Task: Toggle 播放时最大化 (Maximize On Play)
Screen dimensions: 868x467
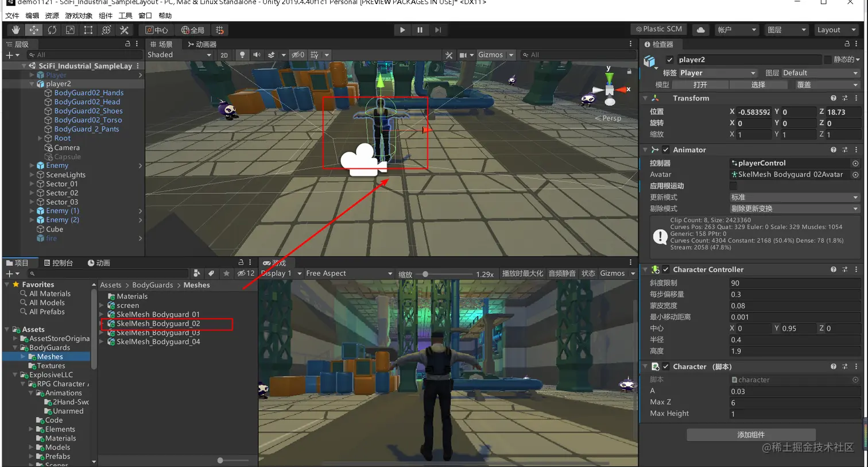Action: (522, 273)
